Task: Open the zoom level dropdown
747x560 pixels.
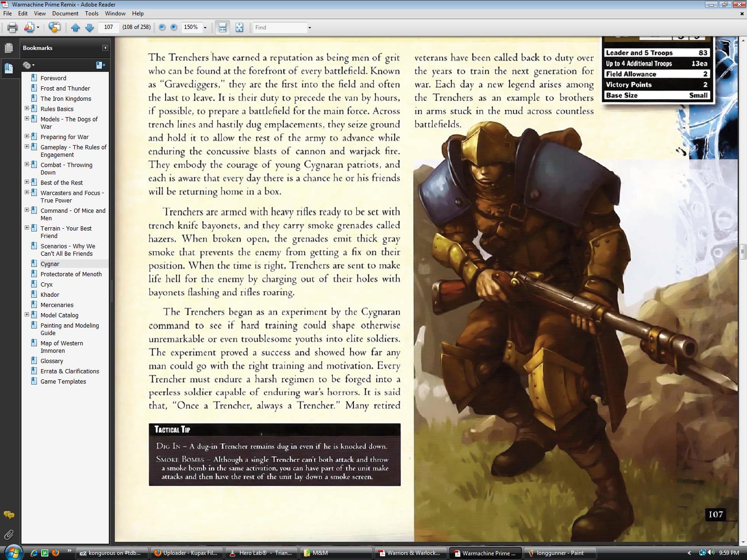Action: [205, 28]
